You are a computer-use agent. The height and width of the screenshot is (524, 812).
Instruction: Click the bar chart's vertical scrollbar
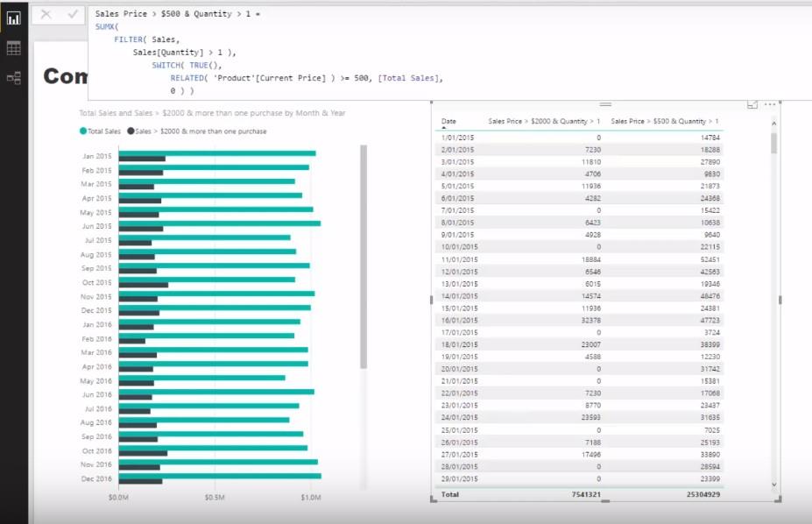coord(364,257)
